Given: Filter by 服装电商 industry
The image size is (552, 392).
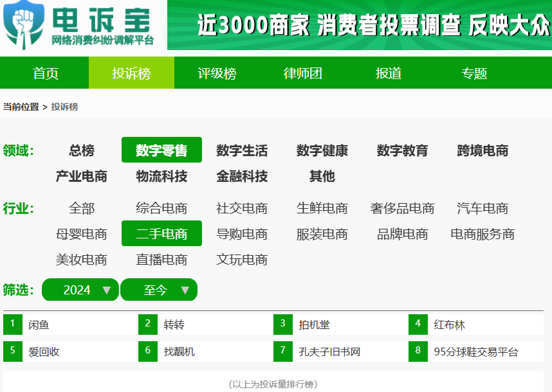Looking at the screenshot, I should 322,234.
